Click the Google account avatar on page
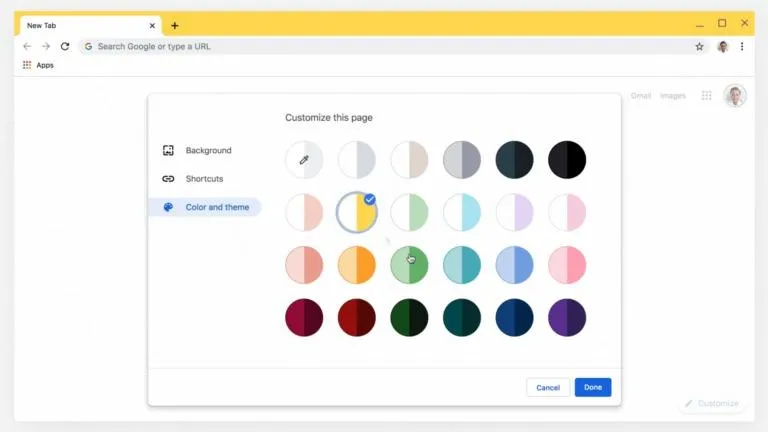The height and width of the screenshot is (432, 768). click(x=735, y=96)
